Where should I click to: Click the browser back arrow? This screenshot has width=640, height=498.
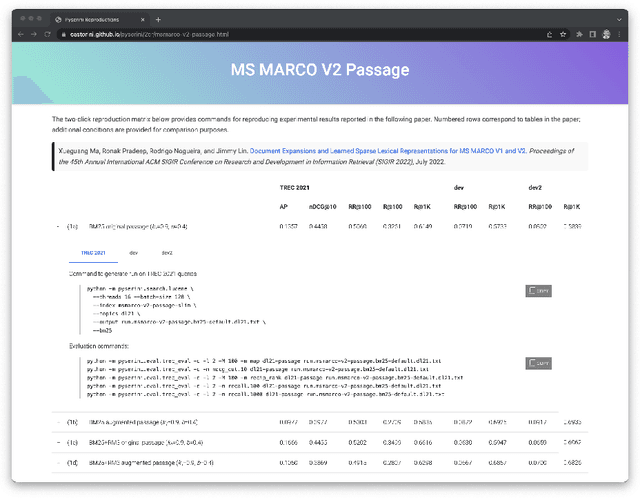pyautogui.click(x=21, y=34)
